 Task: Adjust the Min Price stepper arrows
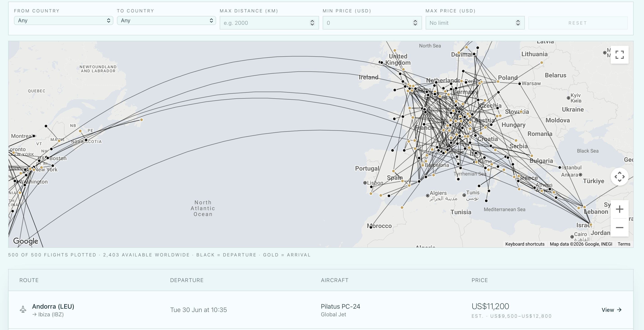(415, 23)
